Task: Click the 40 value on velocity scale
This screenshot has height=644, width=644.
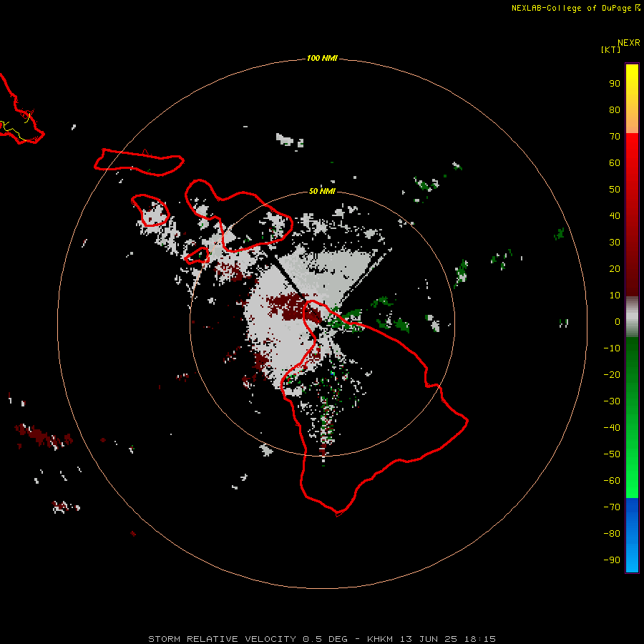Action: click(615, 216)
